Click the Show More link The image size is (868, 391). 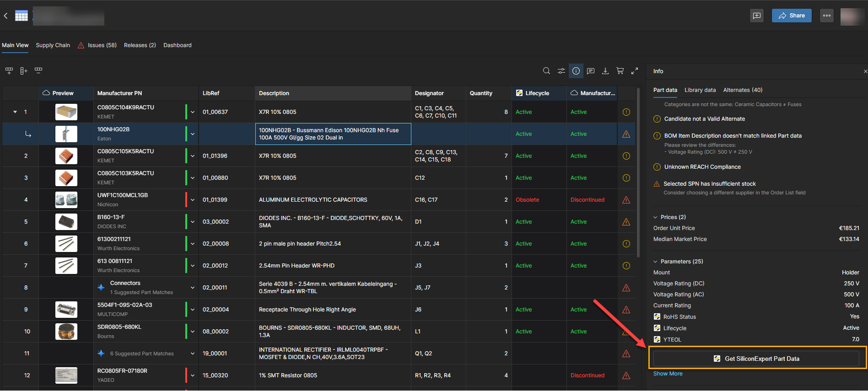(x=668, y=374)
